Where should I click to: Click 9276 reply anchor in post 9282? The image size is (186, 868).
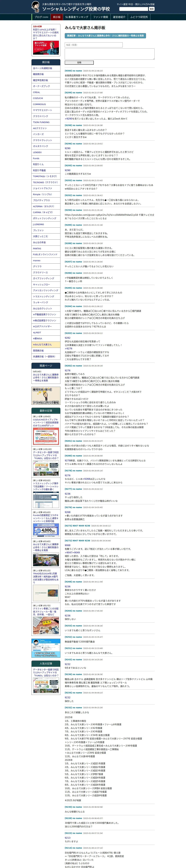pos(68,370)
